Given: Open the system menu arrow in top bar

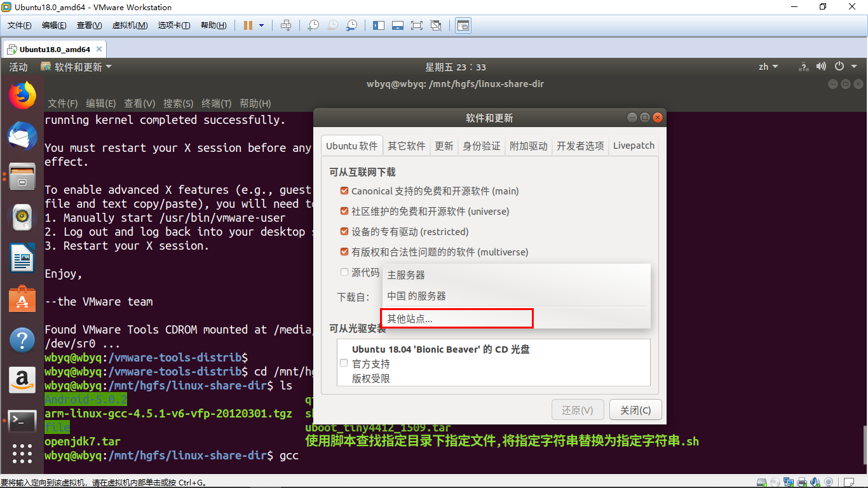Looking at the screenshot, I should (x=854, y=67).
